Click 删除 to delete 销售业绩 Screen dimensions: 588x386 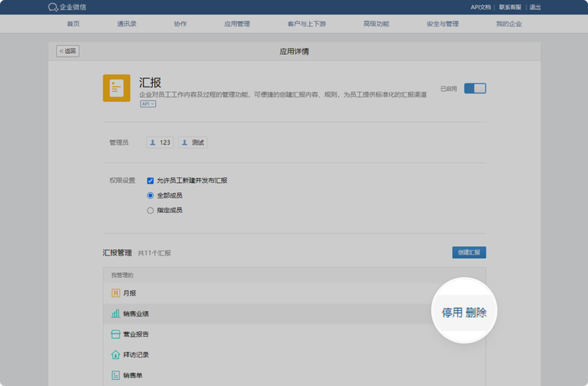476,313
